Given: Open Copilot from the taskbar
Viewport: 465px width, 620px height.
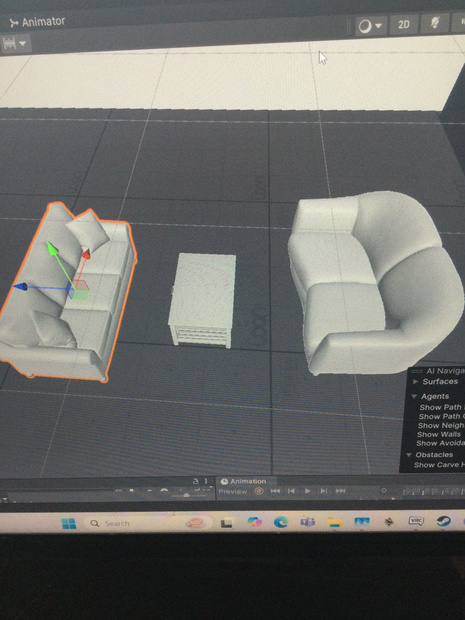Looking at the screenshot, I should [255, 522].
